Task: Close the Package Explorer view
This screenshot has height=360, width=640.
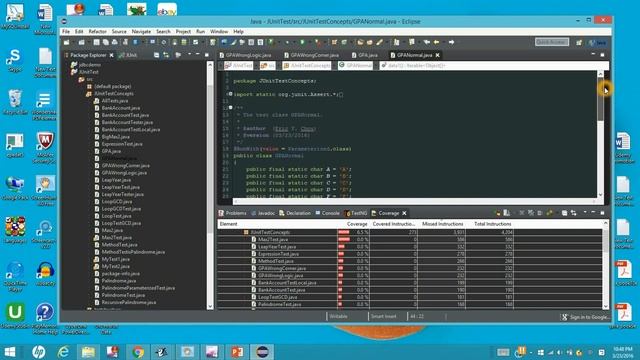Action: tap(111, 55)
